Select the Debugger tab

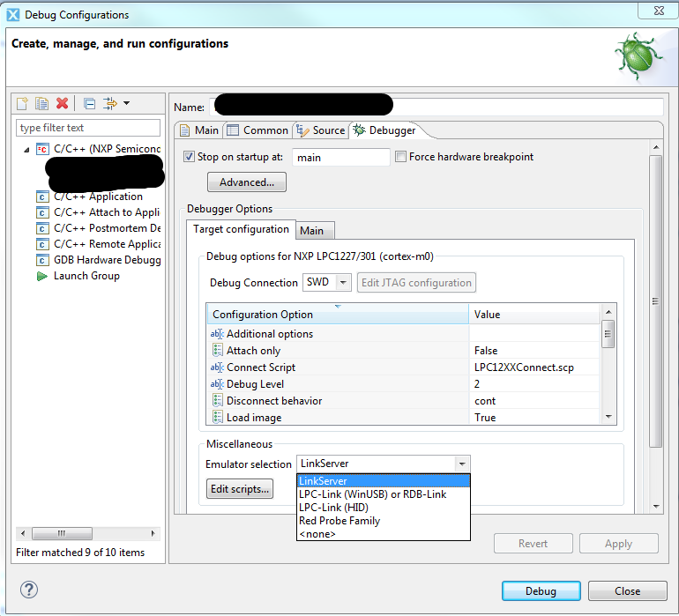coord(384,130)
